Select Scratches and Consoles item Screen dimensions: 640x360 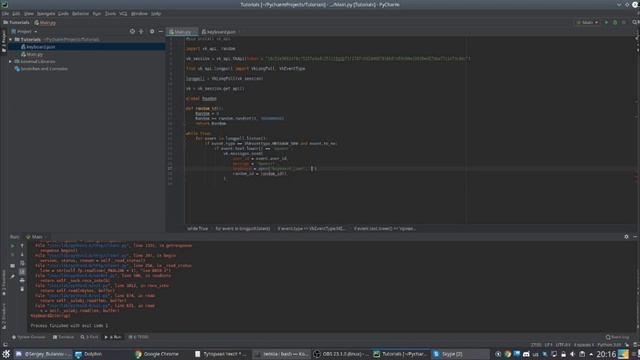coord(41,69)
